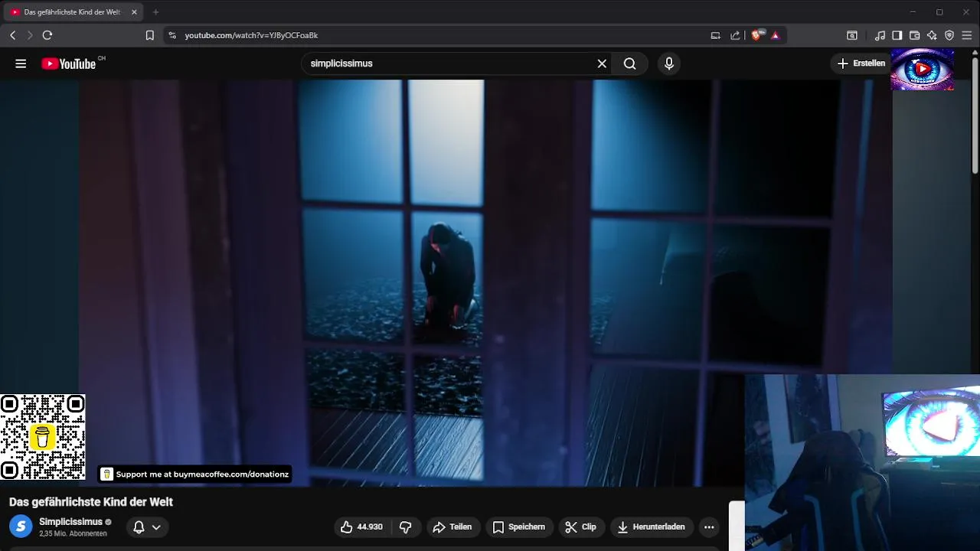The height and width of the screenshot is (551, 980).
Task: Open the tab search toolbar icon
Action: point(852,35)
